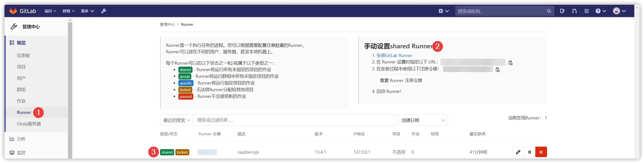
Task: Click the shared badge in raspberrypi row
Action: (x=167, y=152)
